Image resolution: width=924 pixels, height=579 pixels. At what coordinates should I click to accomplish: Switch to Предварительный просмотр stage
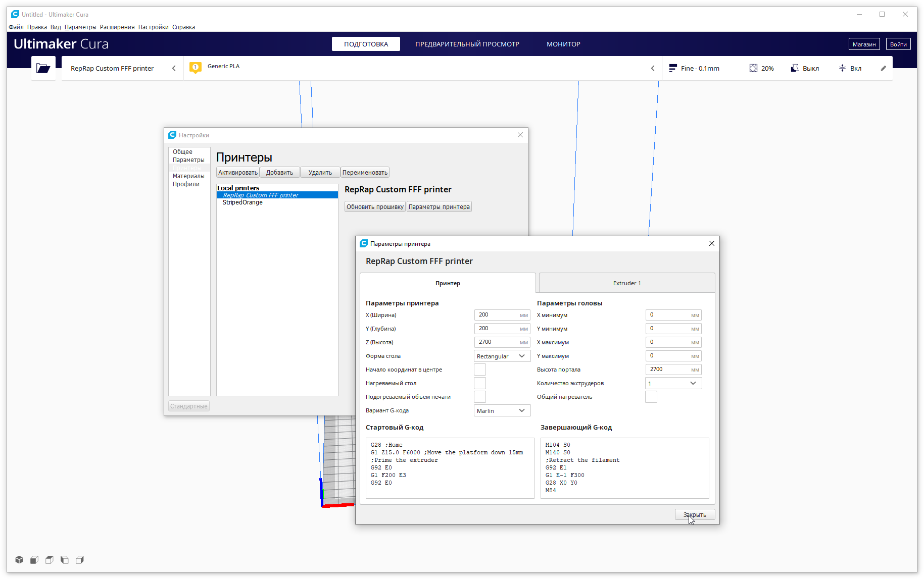467,44
